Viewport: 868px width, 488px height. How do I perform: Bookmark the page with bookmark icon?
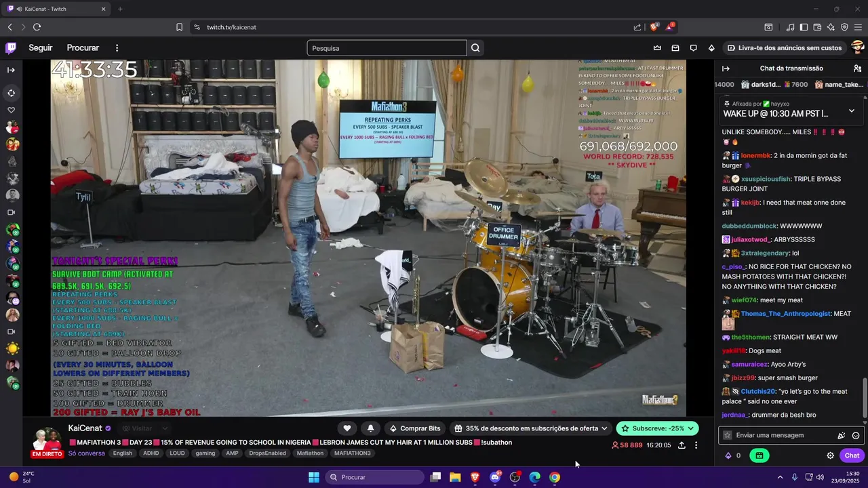pyautogui.click(x=179, y=27)
